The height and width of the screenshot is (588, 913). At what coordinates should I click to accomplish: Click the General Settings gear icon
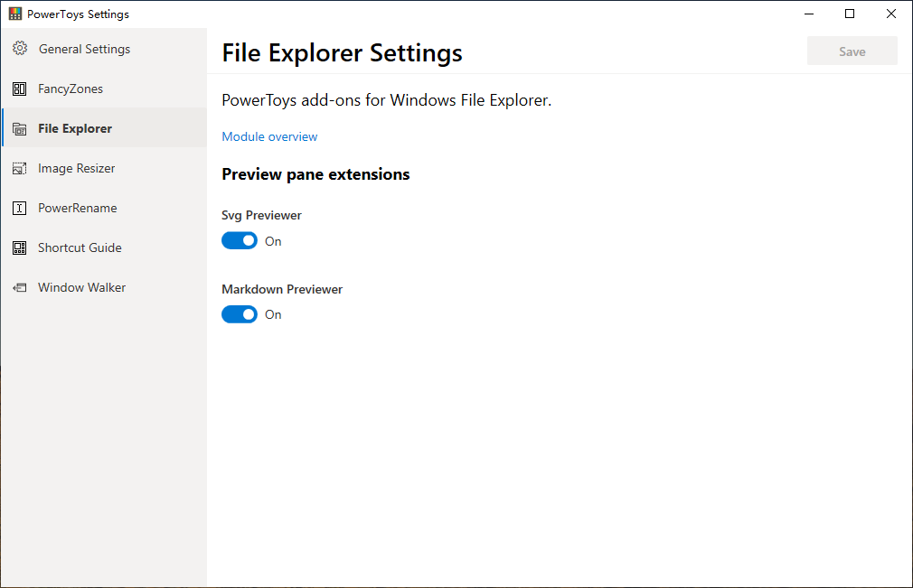(x=20, y=48)
